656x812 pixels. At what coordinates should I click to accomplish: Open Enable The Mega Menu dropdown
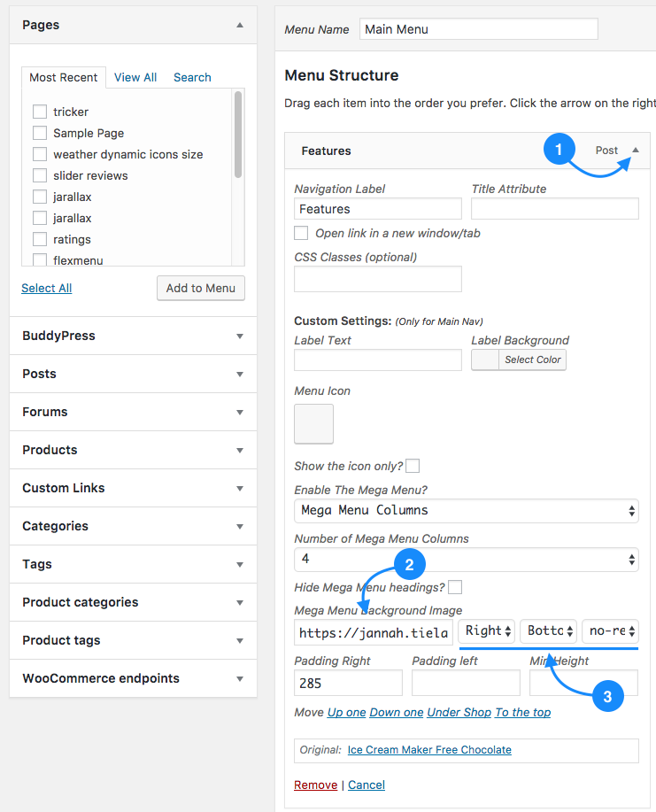tap(467, 511)
